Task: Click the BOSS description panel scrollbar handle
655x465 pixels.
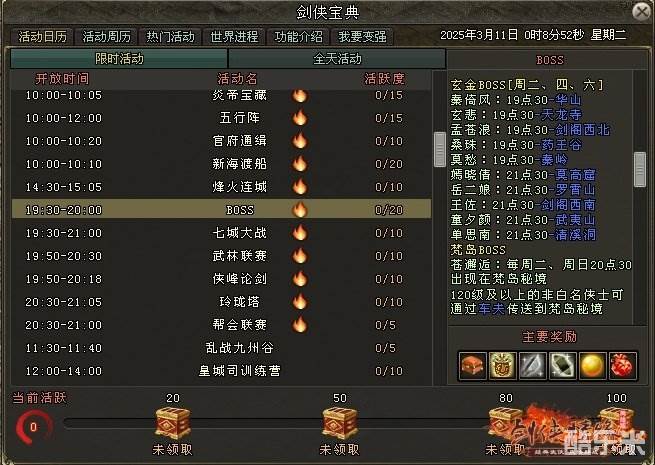Action: pos(640,169)
